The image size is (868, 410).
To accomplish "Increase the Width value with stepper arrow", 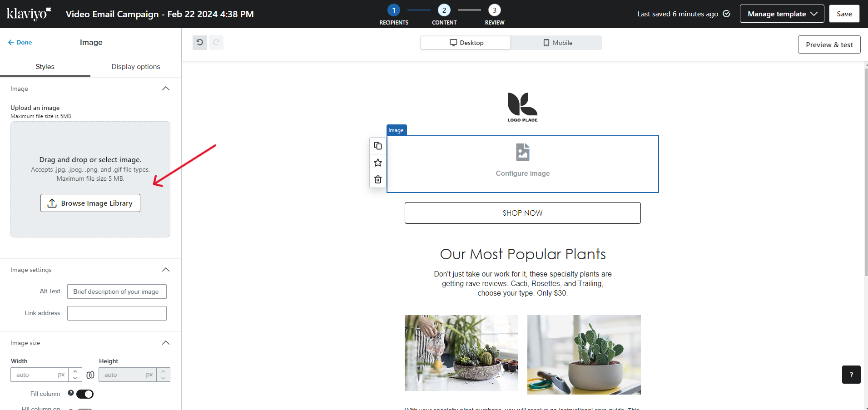I will (x=75, y=371).
